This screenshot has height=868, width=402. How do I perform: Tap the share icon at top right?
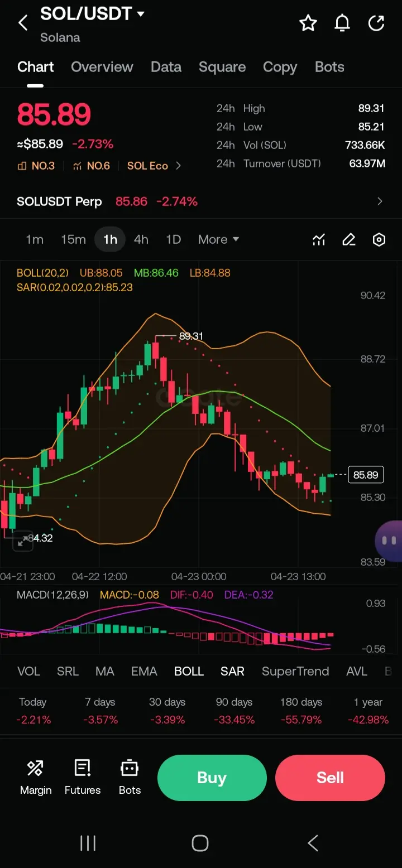pyautogui.click(x=376, y=23)
